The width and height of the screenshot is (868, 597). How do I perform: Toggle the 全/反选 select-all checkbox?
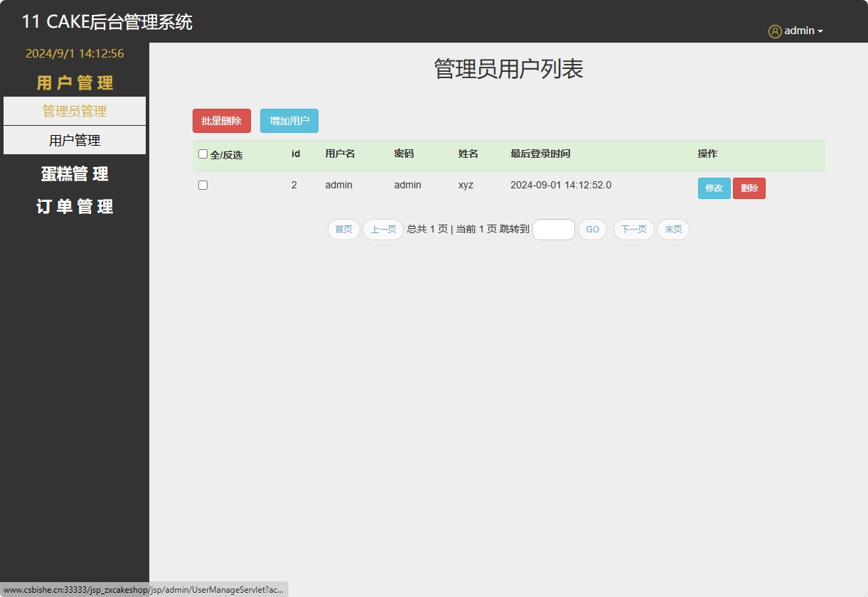pos(203,154)
